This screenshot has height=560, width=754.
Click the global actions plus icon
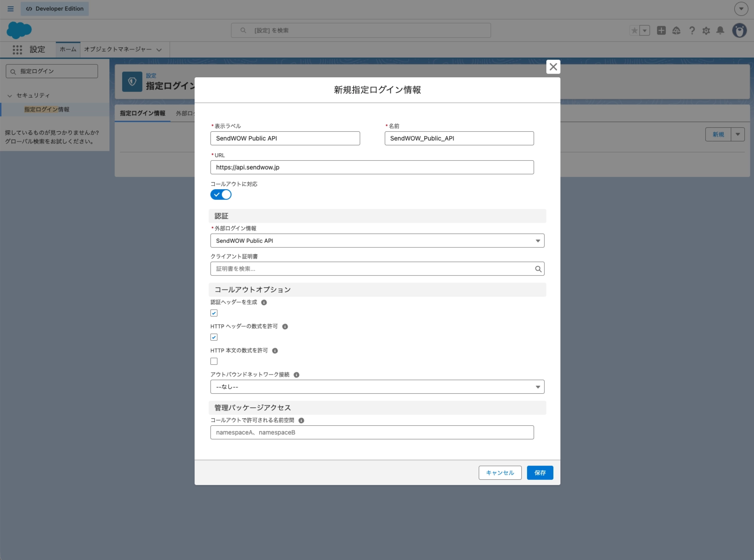tap(661, 30)
